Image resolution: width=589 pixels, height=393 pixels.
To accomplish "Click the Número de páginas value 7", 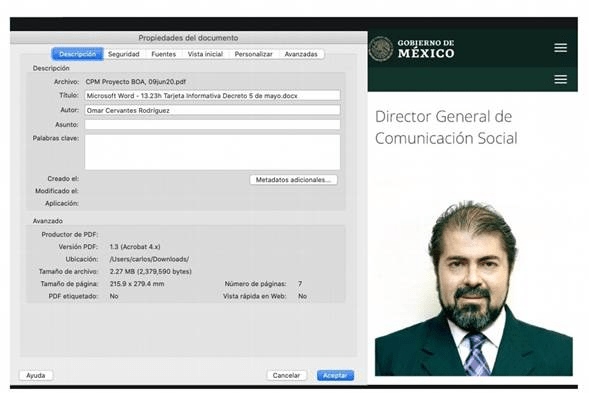I will coord(300,284).
